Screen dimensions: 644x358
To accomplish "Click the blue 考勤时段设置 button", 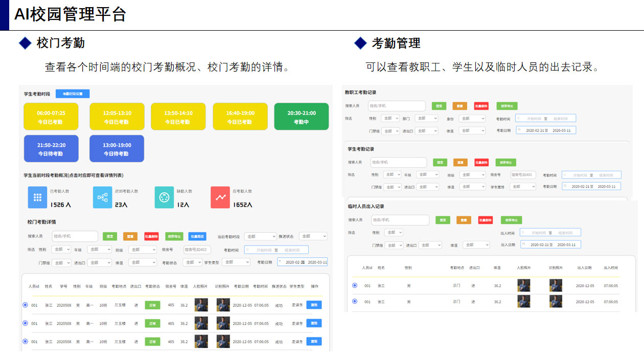I will (x=73, y=94).
